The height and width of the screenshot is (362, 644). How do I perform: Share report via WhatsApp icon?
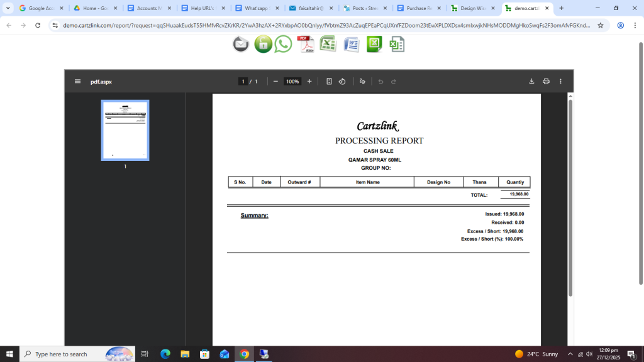click(284, 44)
